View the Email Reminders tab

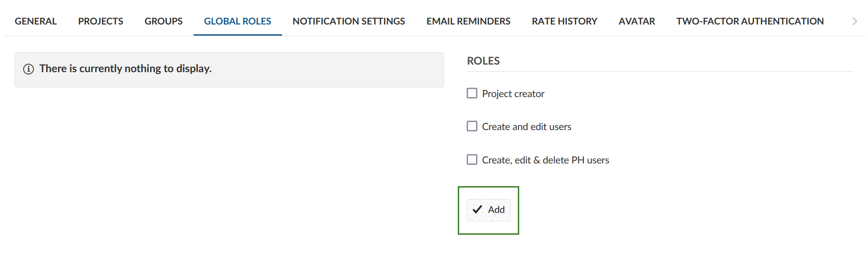coord(468,20)
